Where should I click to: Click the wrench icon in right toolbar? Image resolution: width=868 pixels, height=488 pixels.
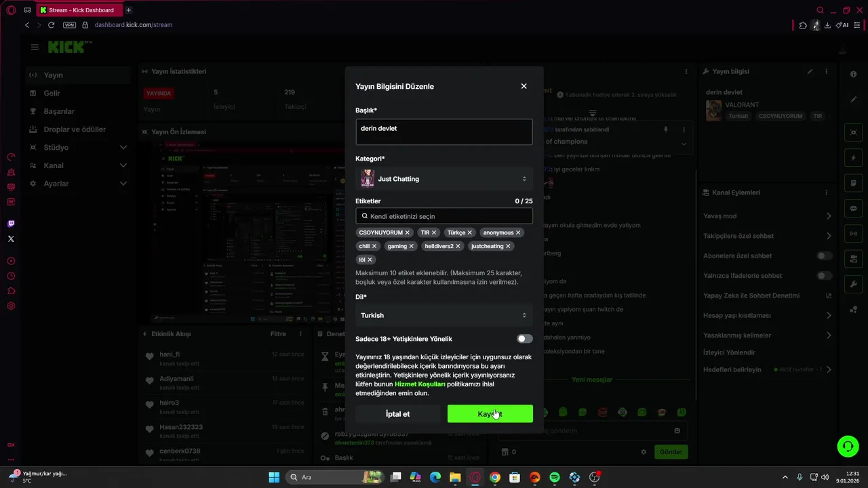click(854, 284)
